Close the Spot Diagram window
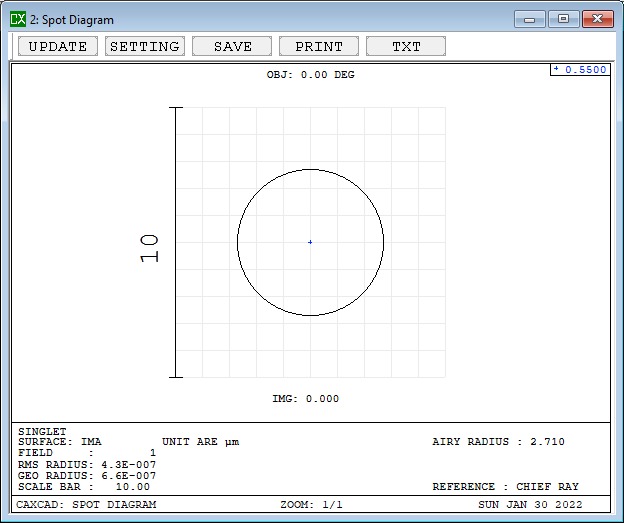The image size is (624, 523). [x=597, y=19]
